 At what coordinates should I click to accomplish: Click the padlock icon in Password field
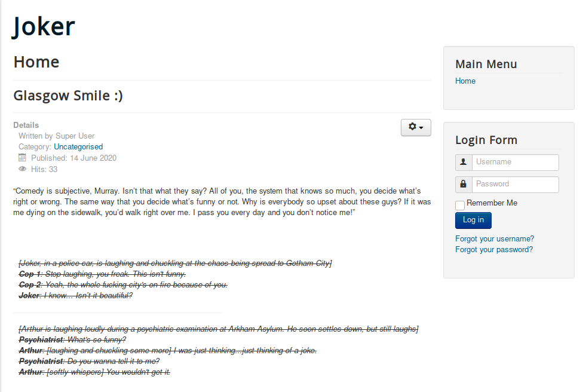tap(463, 184)
